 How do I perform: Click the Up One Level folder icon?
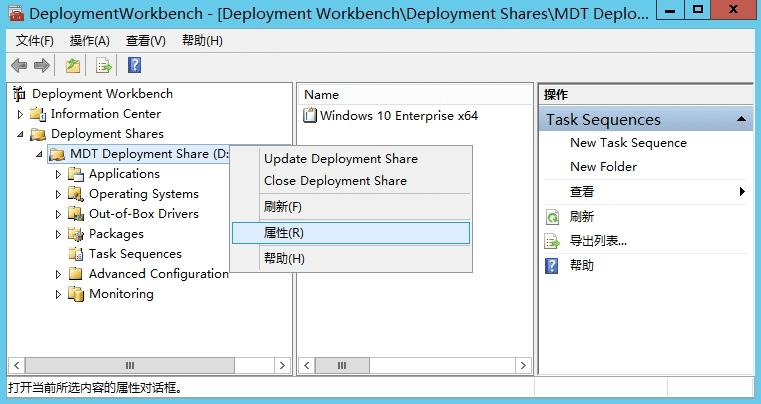pyautogui.click(x=73, y=66)
